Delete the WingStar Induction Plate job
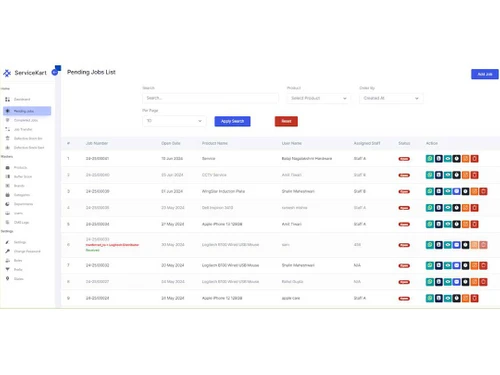 point(483,191)
